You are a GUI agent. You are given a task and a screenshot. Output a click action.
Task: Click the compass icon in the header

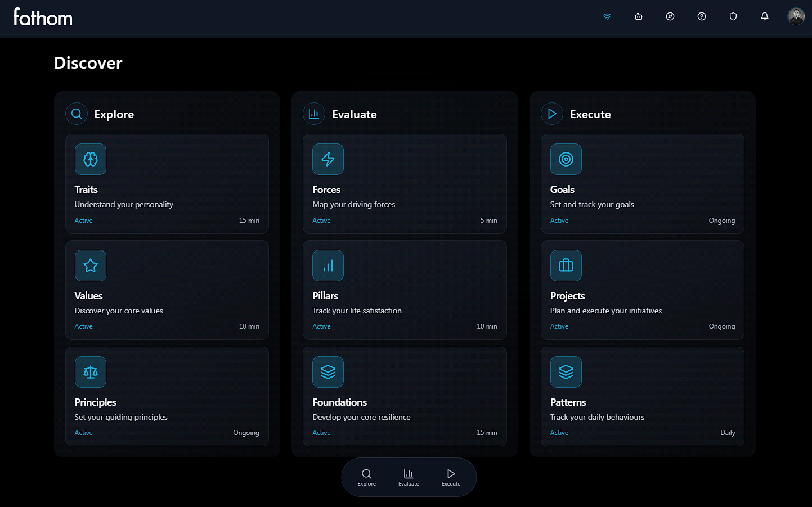coord(670,16)
